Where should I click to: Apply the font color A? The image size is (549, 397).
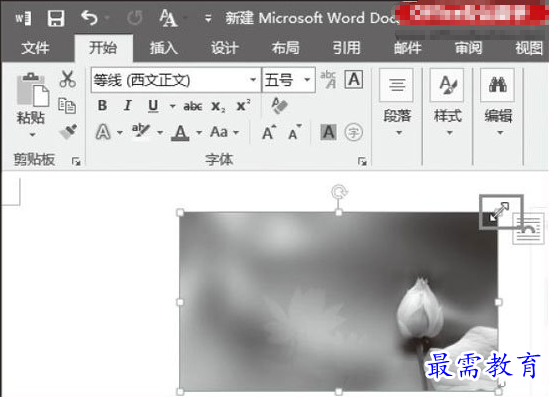[180, 133]
